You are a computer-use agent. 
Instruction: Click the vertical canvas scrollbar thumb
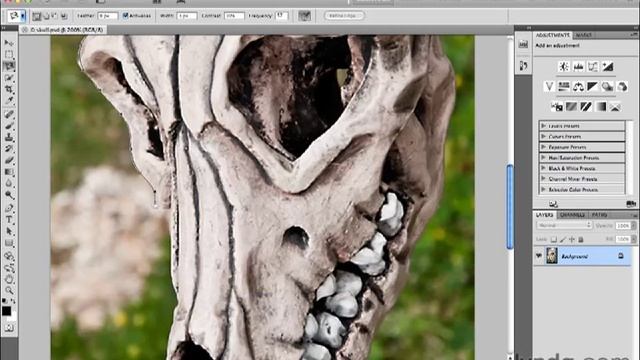click(x=510, y=206)
